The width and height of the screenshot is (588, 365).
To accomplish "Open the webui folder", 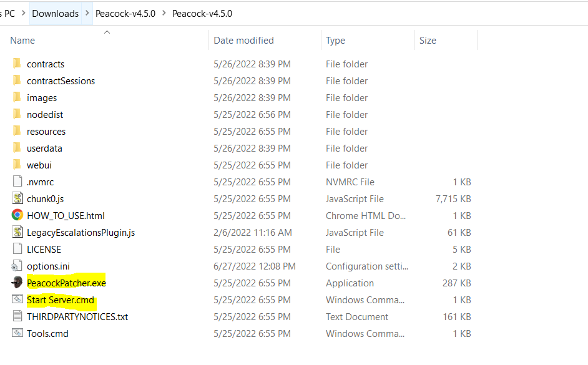I will (x=18, y=165).
